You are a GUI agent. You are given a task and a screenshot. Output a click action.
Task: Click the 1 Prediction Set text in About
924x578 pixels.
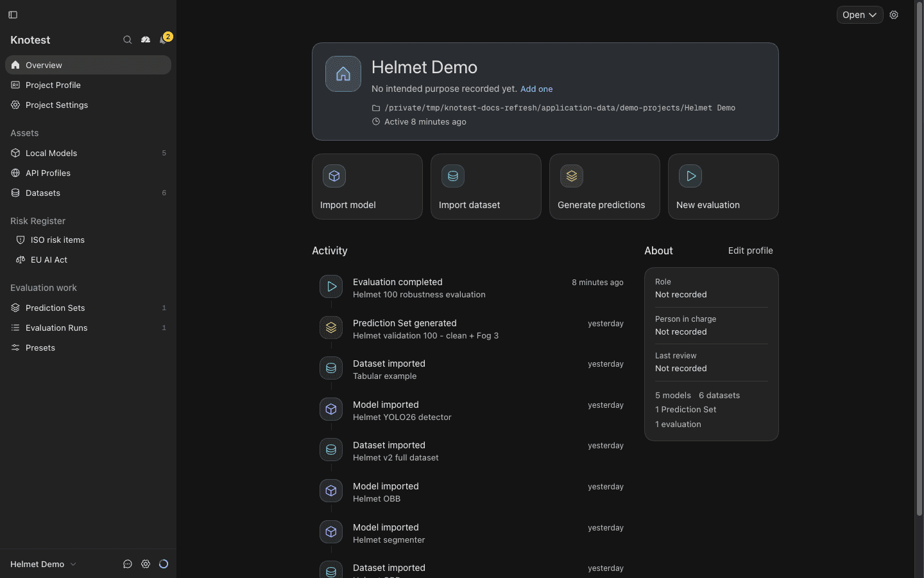tap(685, 410)
